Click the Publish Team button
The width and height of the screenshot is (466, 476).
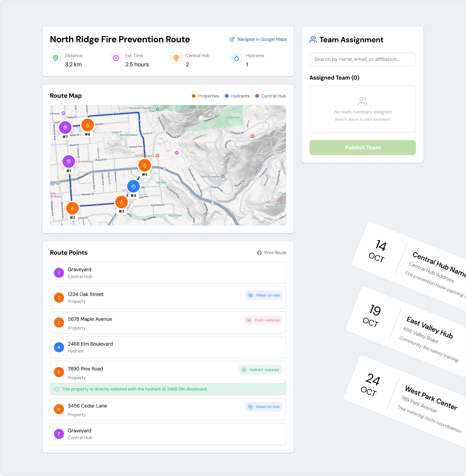pyautogui.click(x=363, y=148)
